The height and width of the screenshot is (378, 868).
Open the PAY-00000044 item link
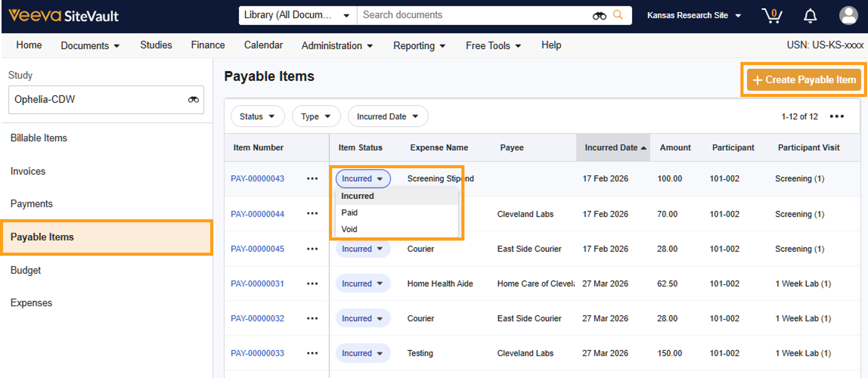pyautogui.click(x=257, y=214)
